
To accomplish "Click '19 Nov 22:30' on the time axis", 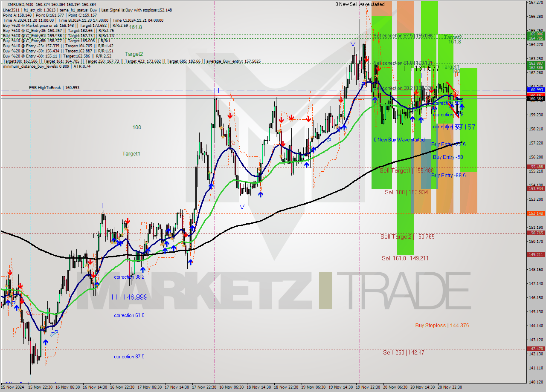I will 368,387.
